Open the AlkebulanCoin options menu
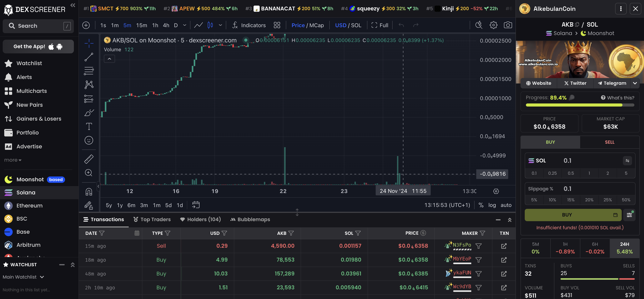This screenshot has height=299, width=644. pos(621,9)
